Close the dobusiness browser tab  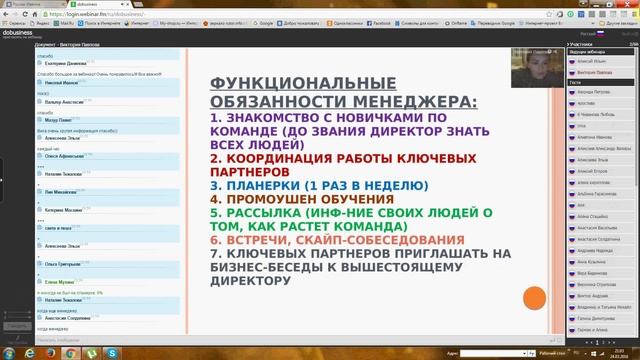[128, 4]
